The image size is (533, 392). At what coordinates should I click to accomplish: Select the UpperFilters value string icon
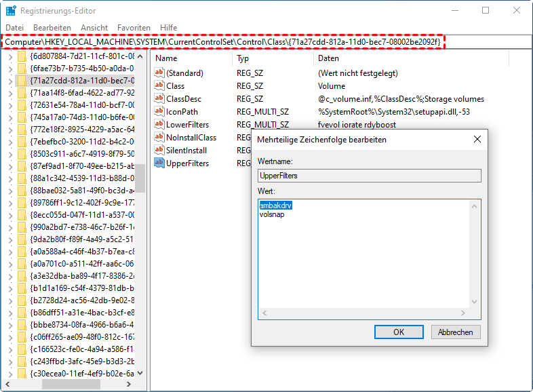coord(159,163)
